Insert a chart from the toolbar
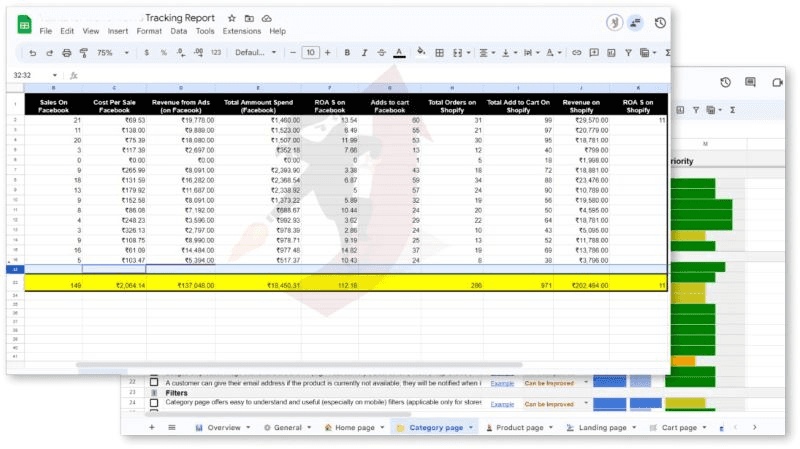Viewport: 800px width, 449px height. click(x=611, y=53)
